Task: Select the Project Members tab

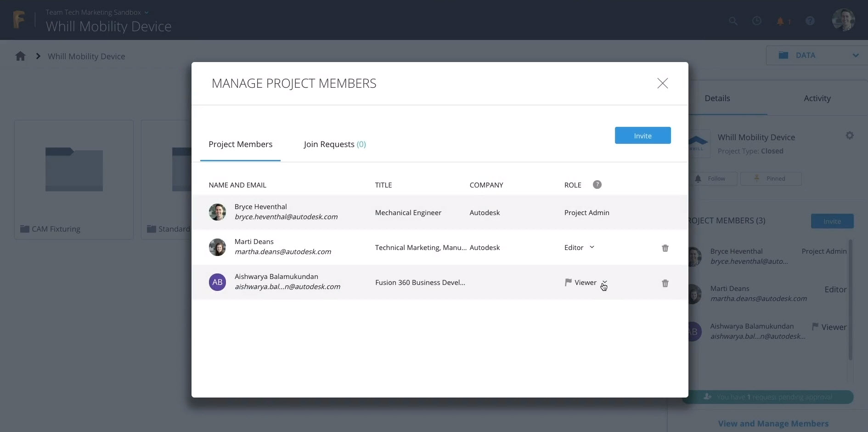Action: [241, 144]
